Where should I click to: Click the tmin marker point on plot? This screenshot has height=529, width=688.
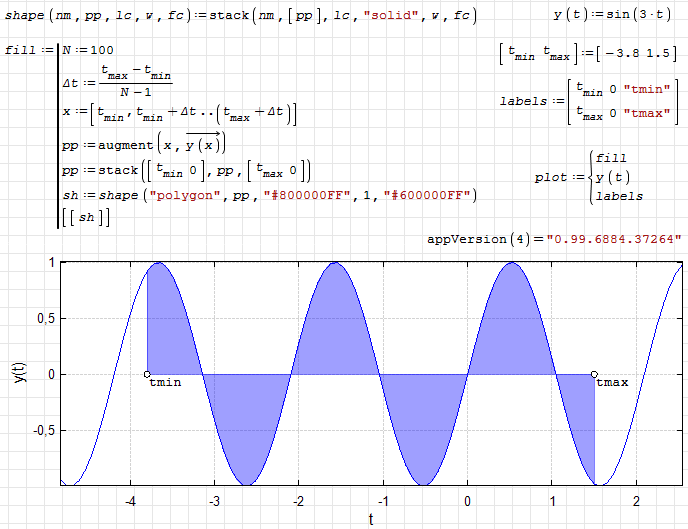point(147,374)
